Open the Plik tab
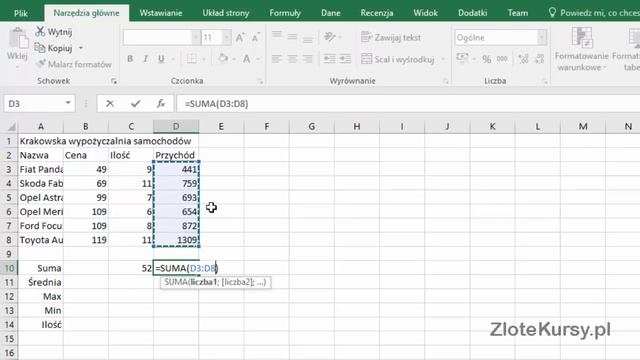 20,13
